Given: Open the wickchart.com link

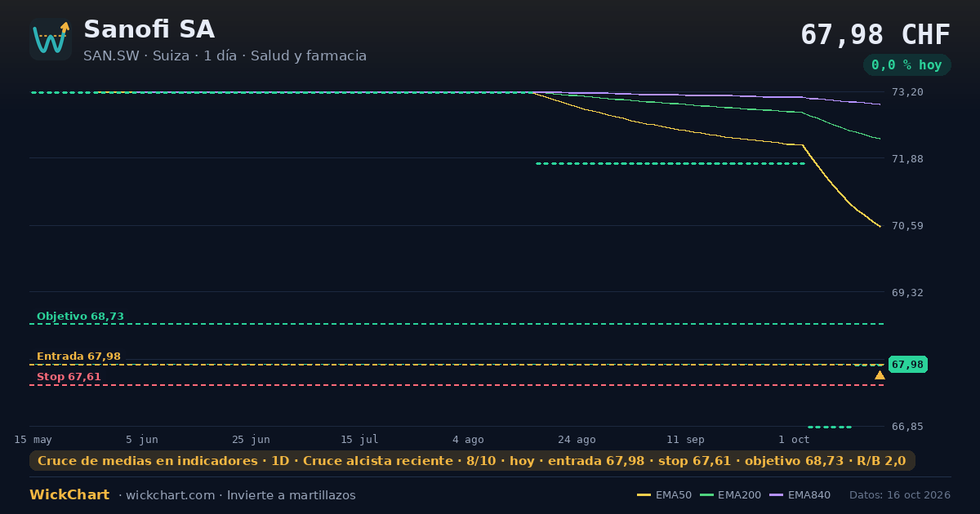Looking at the screenshot, I should click(x=170, y=495).
